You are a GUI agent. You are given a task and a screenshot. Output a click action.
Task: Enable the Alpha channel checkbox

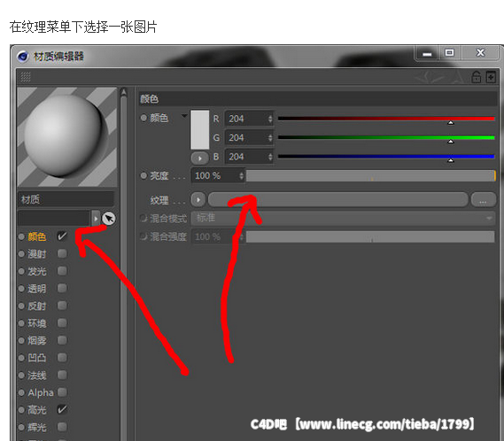click(x=62, y=392)
